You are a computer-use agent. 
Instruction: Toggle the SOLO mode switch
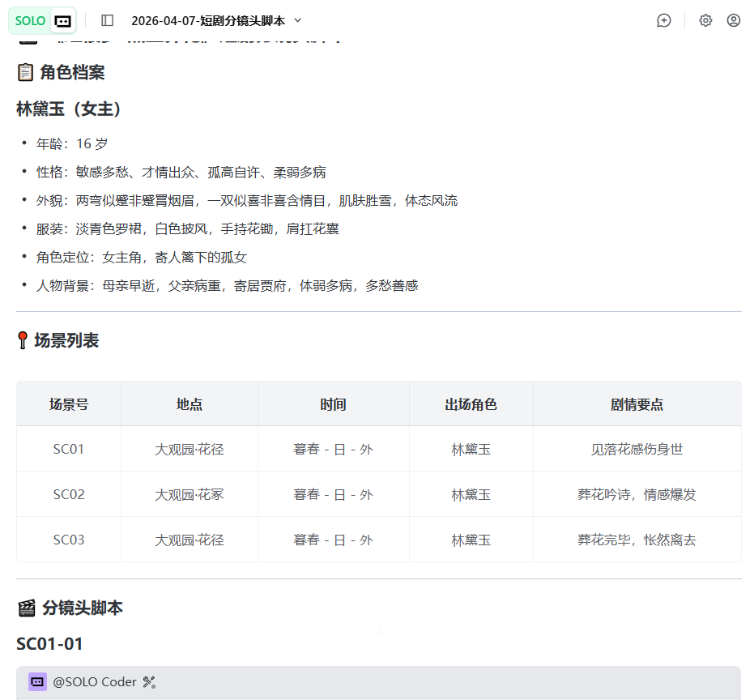[x=30, y=20]
